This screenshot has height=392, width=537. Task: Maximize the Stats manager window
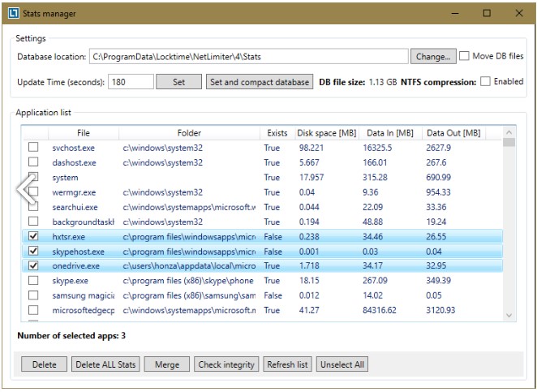(x=487, y=13)
